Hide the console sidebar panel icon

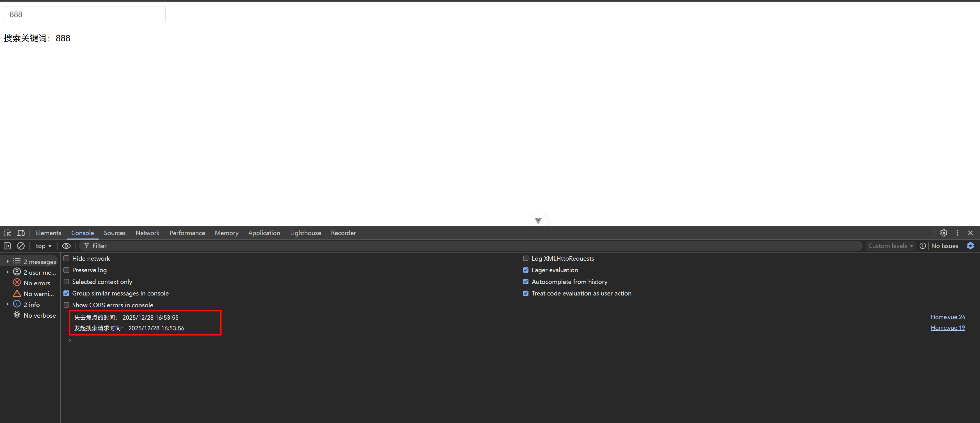tap(7, 246)
